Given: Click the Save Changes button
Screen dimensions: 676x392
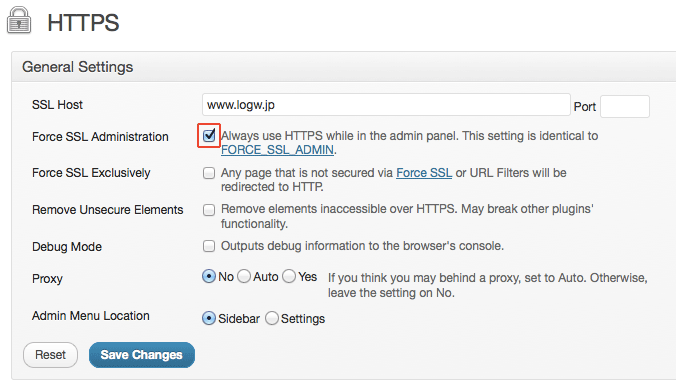Looking at the screenshot, I should pos(142,355).
